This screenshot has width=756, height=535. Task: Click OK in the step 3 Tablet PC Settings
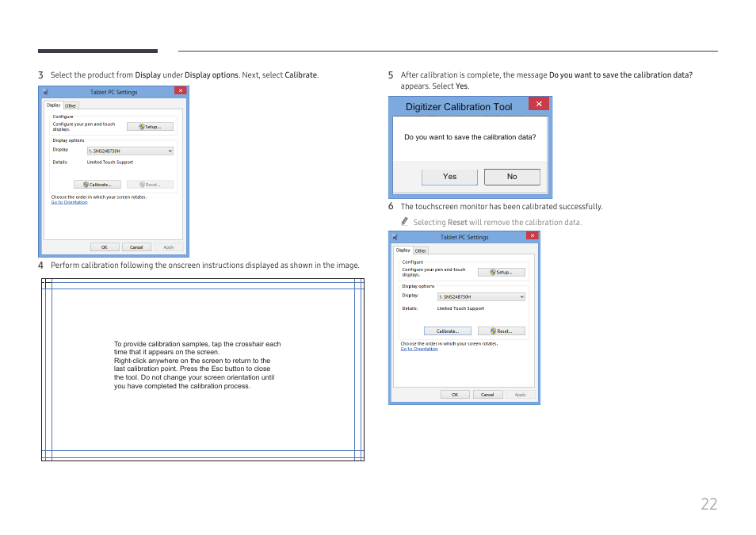105,247
